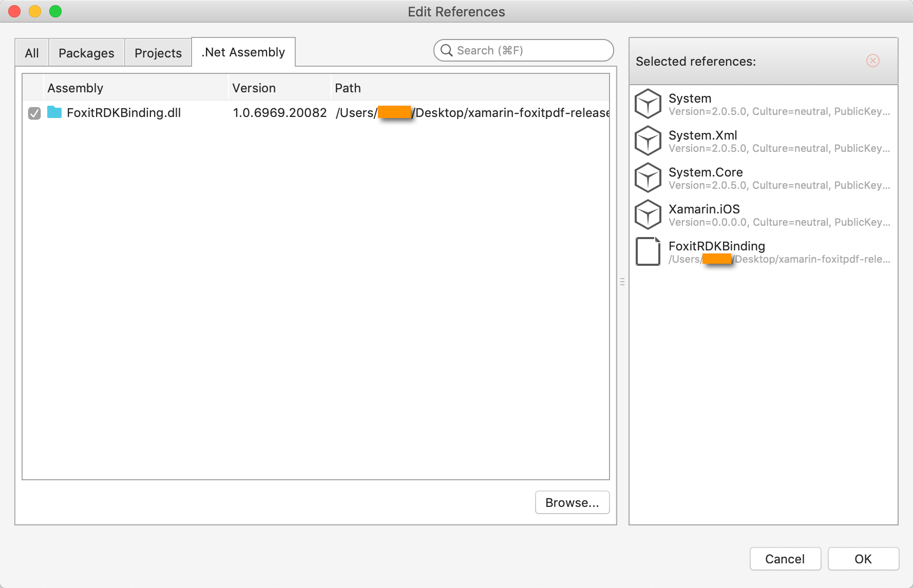Image resolution: width=913 pixels, height=588 pixels.
Task: Click the Cancel button
Action: coord(785,559)
